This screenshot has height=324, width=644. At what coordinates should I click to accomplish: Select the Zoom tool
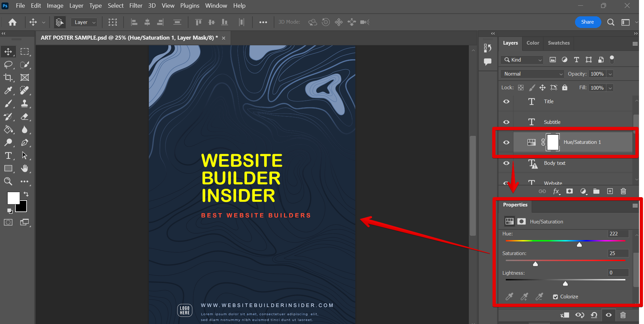(x=8, y=181)
